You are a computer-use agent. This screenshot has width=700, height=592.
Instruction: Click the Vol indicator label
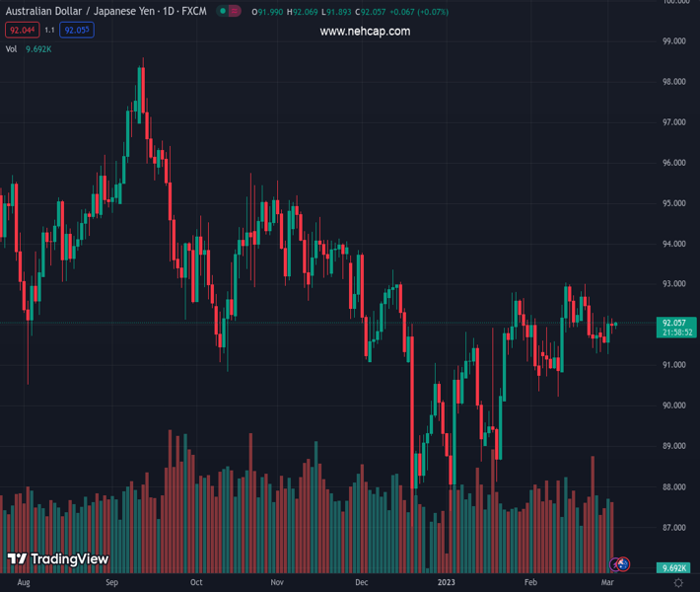12,48
